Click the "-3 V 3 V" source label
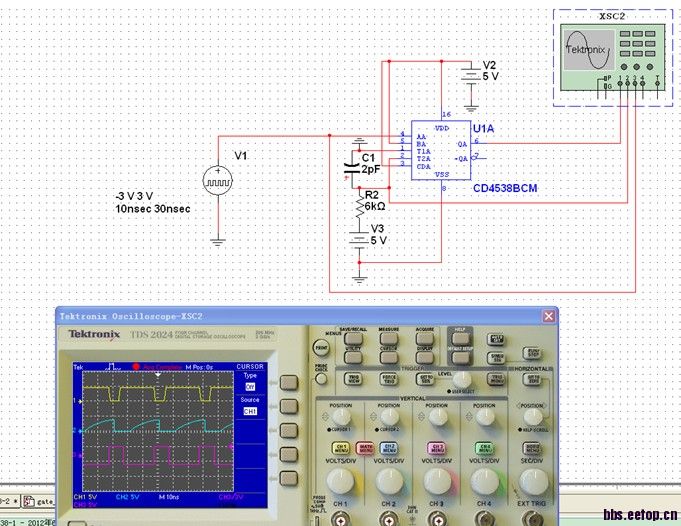 [134, 196]
